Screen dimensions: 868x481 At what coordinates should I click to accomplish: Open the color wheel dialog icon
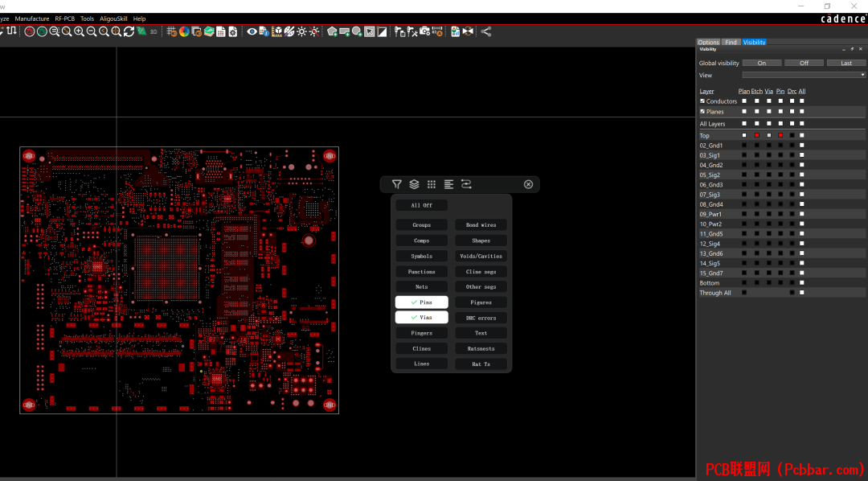(x=184, y=31)
